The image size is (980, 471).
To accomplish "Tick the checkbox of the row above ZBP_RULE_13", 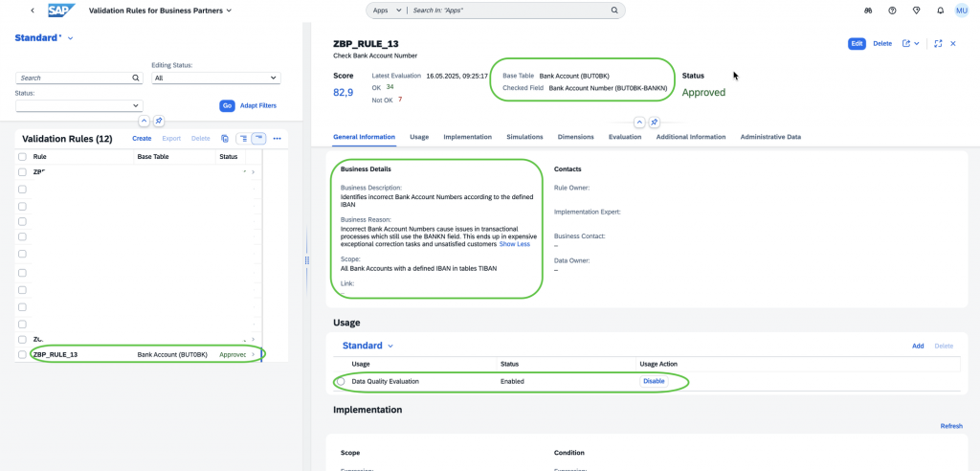I will coord(23,339).
